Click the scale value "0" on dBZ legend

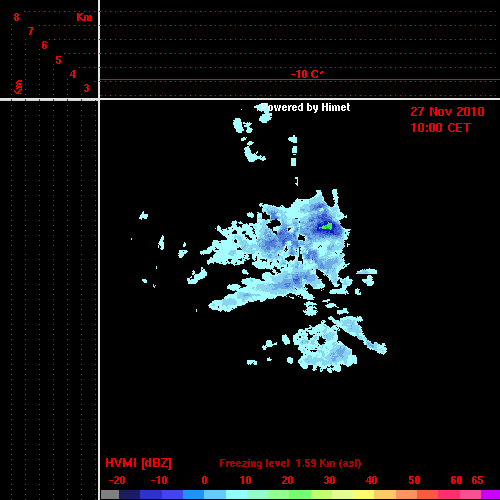click(x=204, y=480)
